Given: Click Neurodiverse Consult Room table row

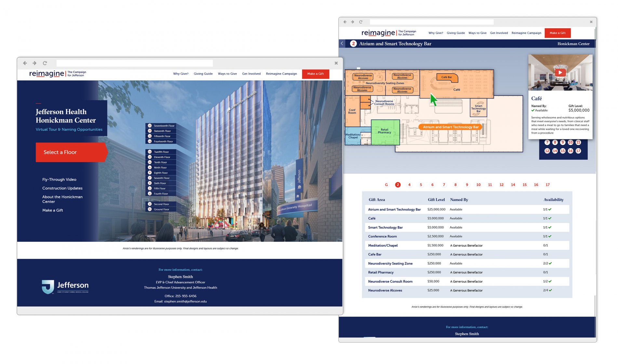Looking at the screenshot, I should click(467, 281).
